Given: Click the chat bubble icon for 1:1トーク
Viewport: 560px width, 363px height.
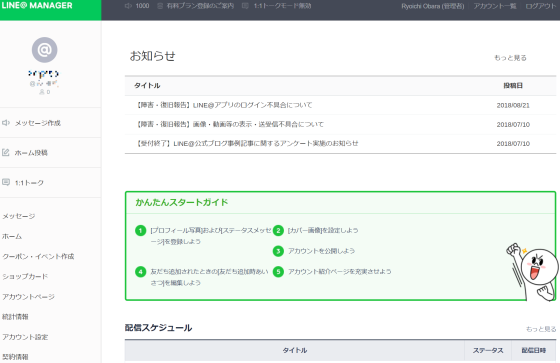Looking at the screenshot, I should (x=6, y=182).
